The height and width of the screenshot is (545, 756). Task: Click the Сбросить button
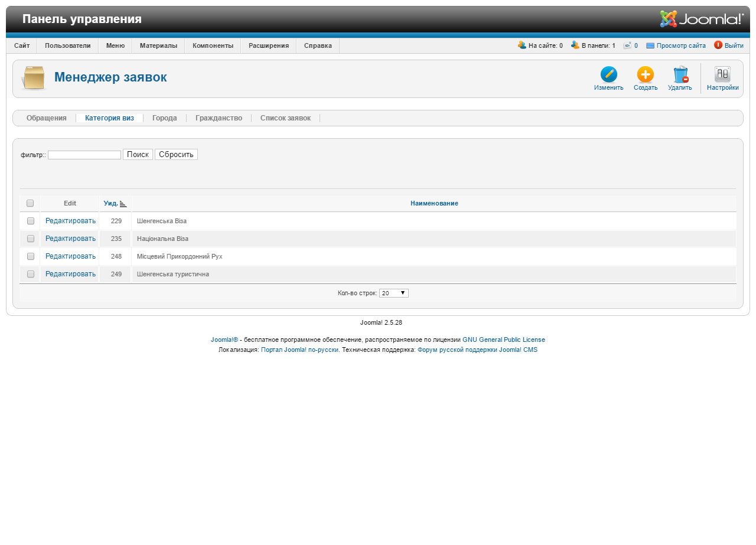(x=176, y=155)
